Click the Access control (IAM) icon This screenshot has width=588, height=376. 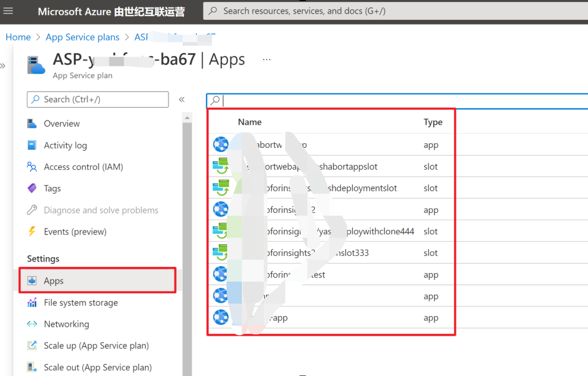pyautogui.click(x=32, y=167)
